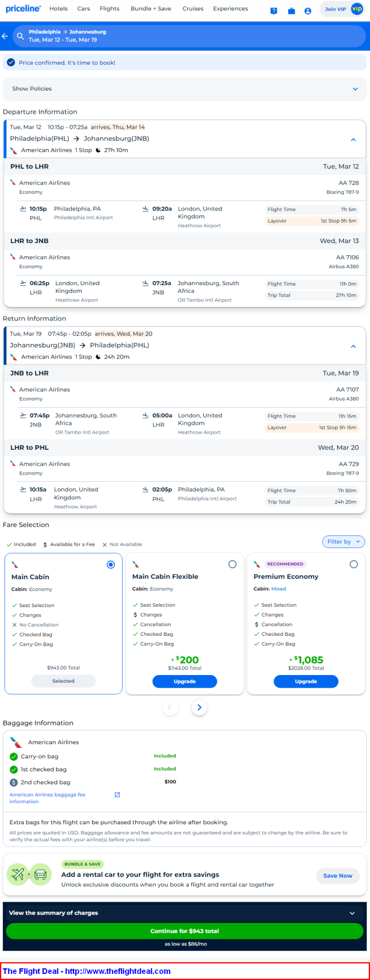The image size is (370, 980).
Task: Click the takeoff icon beside 06:25p LHR
Action: 23,283
